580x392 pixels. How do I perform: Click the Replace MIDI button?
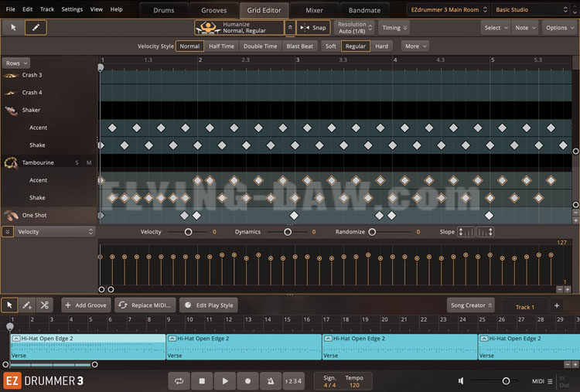tap(145, 305)
